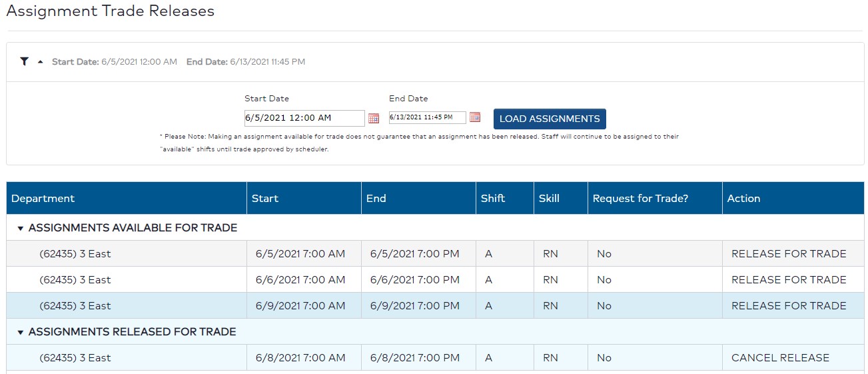The height and width of the screenshot is (374, 868).
Task: Open the End Date calendar picker
Action: point(475,117)
